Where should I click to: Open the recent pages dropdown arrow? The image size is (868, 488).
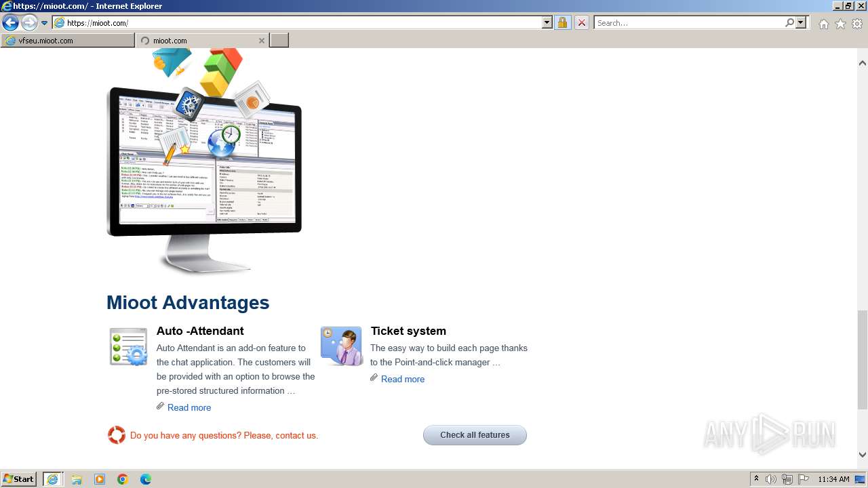(45, 23)
